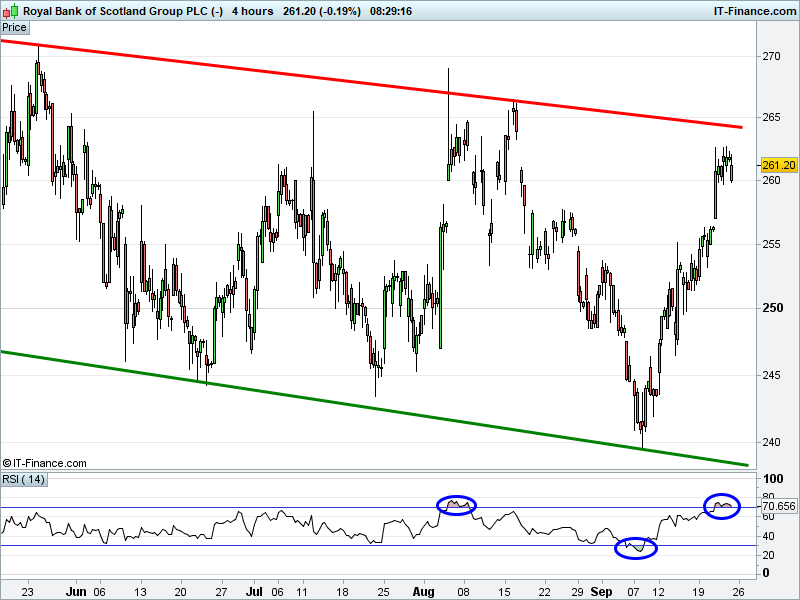Click the candlestick chart icon in title bar
The image size is (800, 600).
[10, 10]
